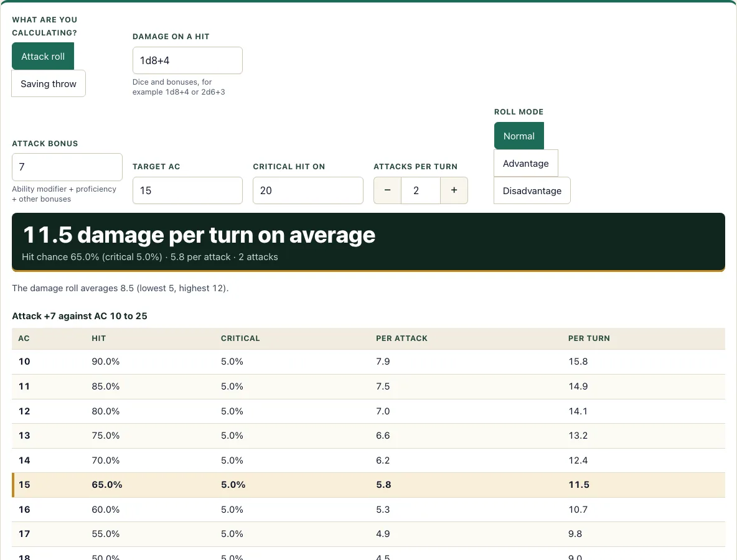
Task: Click the highlighted 65.0% hit cell
Action: click(107, 485)
